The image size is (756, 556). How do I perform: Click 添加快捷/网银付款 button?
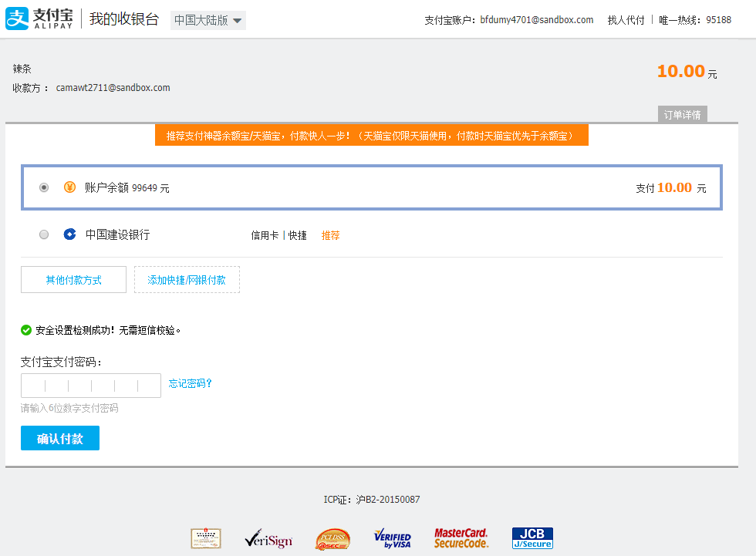(x=187, y=279)
